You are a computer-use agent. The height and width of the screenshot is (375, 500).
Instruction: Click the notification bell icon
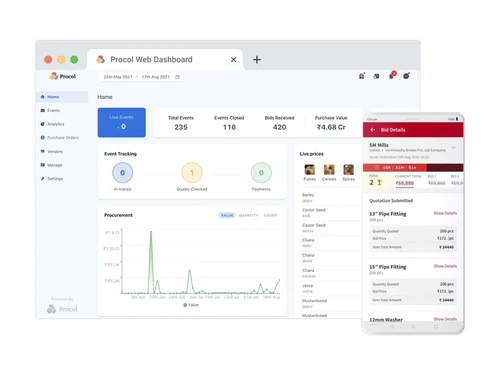coord(391,76)
